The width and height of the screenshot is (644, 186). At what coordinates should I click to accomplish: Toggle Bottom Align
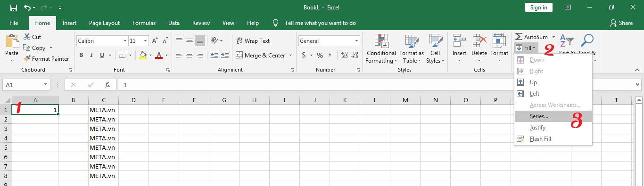(199, 40)
